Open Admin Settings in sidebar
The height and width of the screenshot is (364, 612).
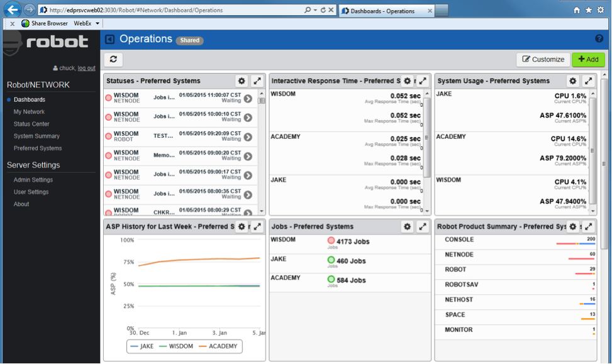33,179
